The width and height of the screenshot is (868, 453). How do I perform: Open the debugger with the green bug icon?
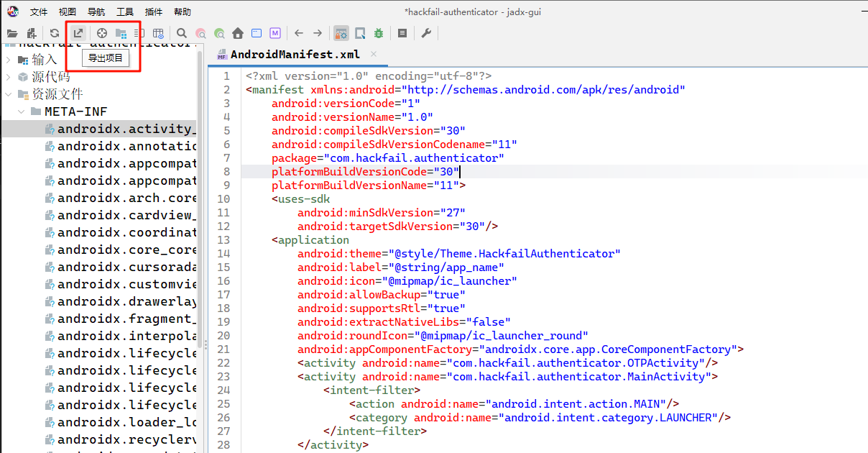[378, 33]
